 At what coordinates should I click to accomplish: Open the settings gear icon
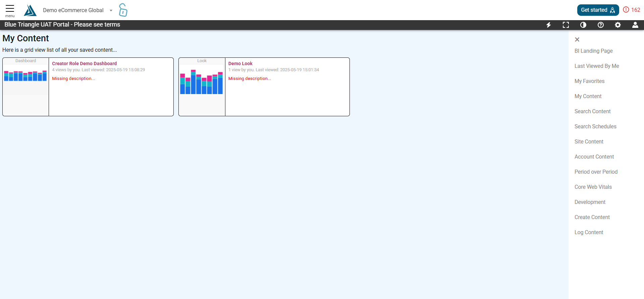click(x=618, y=25)
